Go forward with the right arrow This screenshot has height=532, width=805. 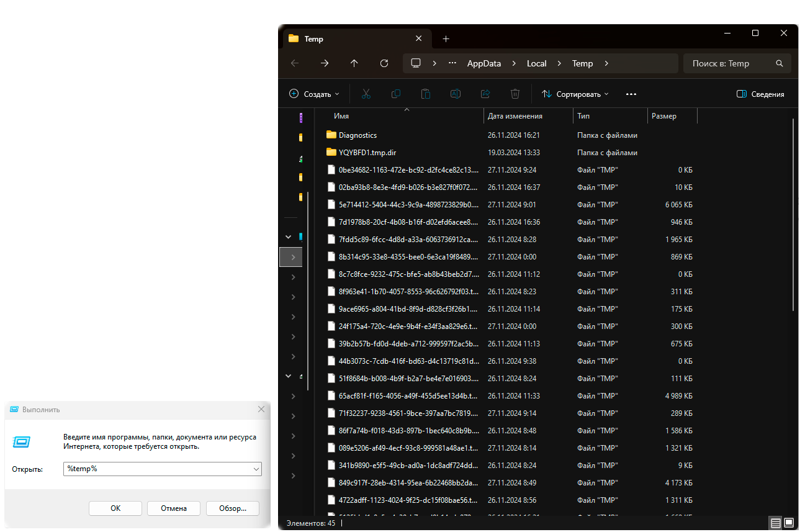324,63
